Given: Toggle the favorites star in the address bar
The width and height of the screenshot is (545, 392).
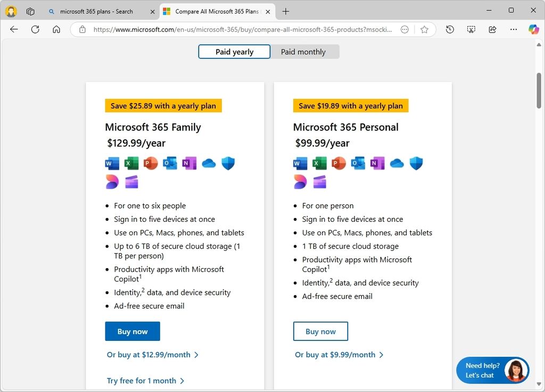Looking at the screenshot, I should click(424, 29).
